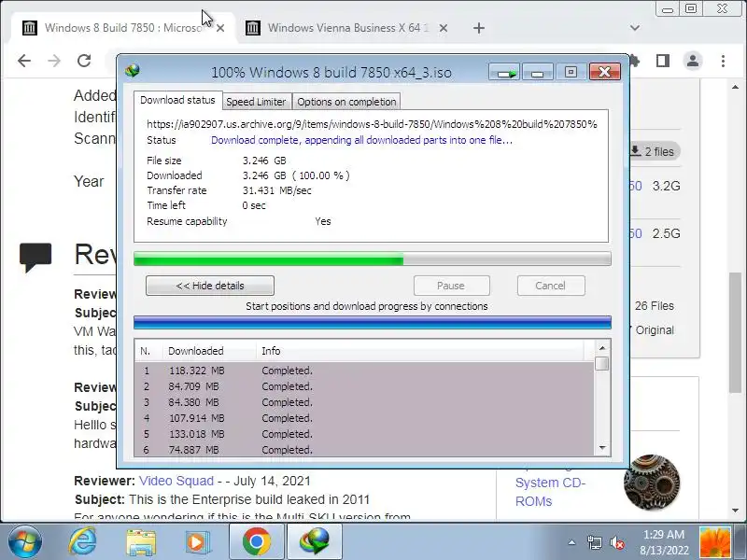Viewport: 747px width, 560px height.
Task: Select connection row with 84.380 MB
Action: (x=364, y=402)
